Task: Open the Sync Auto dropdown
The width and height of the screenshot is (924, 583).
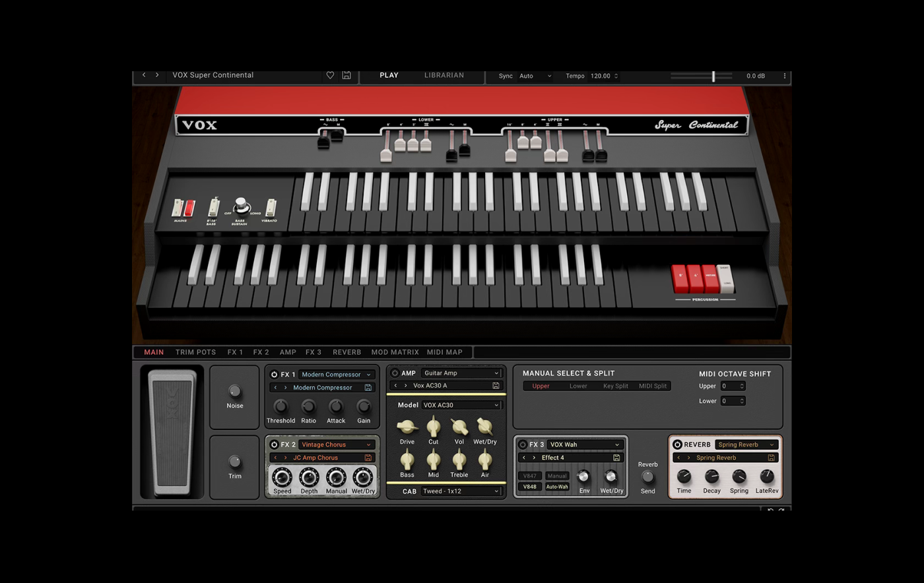Action: (535, 76)
